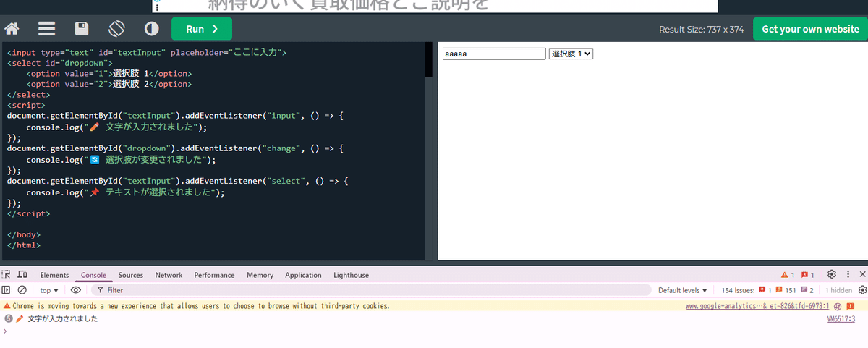This screenshot has width=868, height=348.
Task: Activate the DevTools inspect element icon
Action: (x=7, y=275)
